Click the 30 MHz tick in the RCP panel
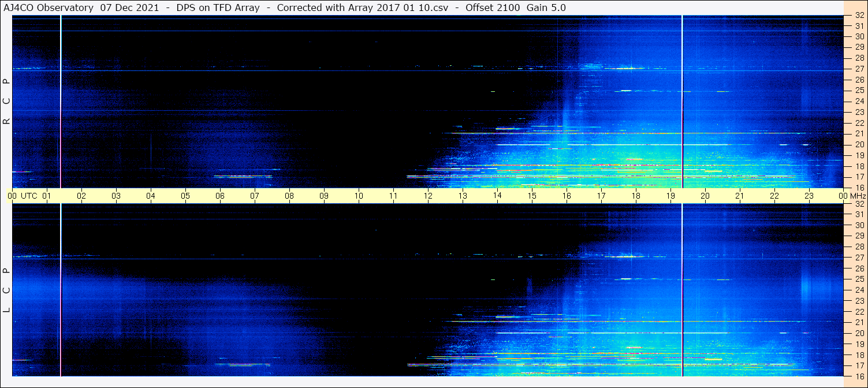 tap(859, 36)
